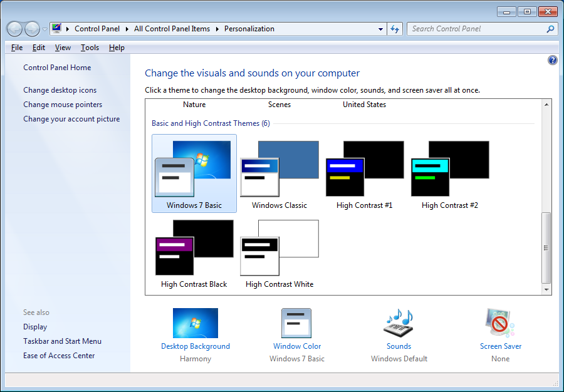Click the Nature theme label
The height and width of the screenshot is (392, 564).
[x=194, y=105]
